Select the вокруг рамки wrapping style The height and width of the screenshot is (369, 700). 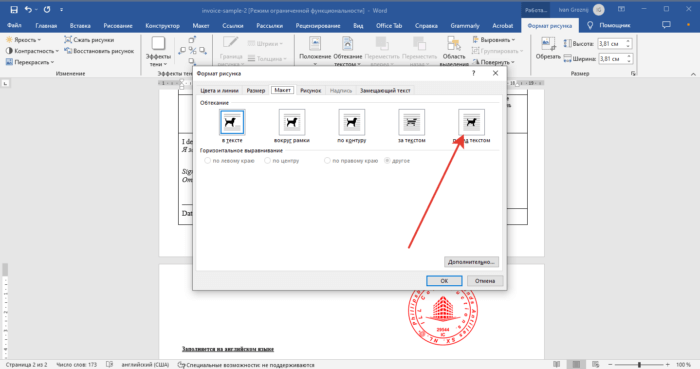pos(292,122)
